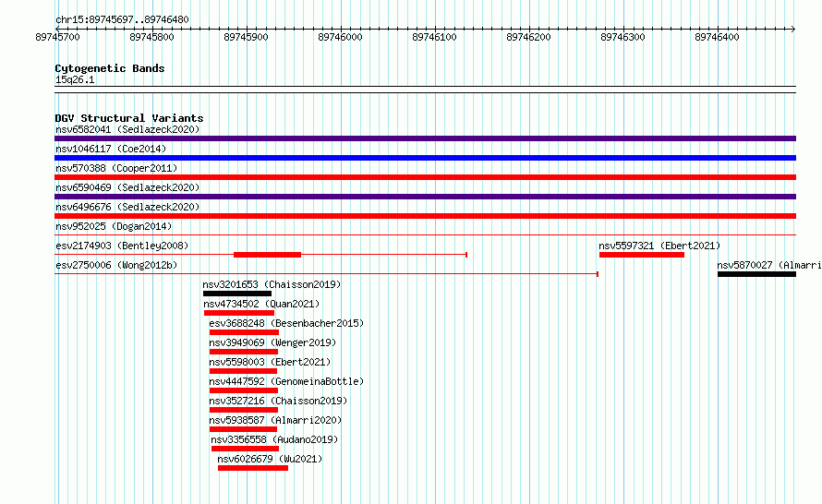
Task: Click ruler position 89745900
Action: [246, 37]
